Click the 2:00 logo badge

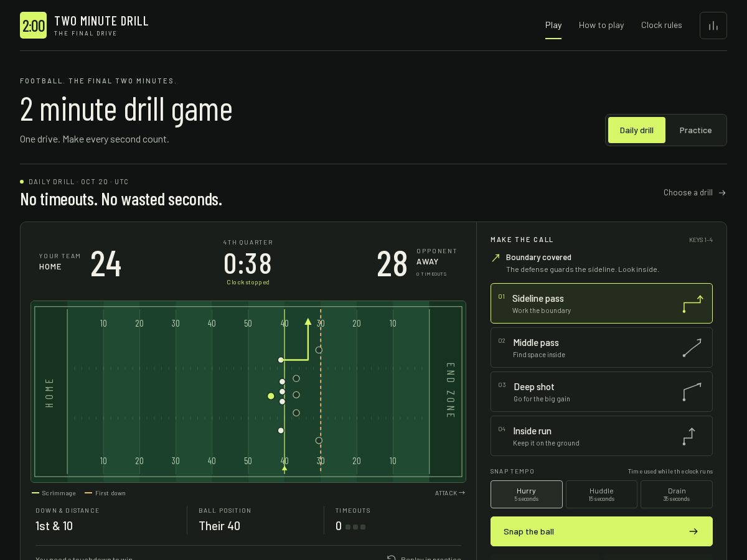33,26
